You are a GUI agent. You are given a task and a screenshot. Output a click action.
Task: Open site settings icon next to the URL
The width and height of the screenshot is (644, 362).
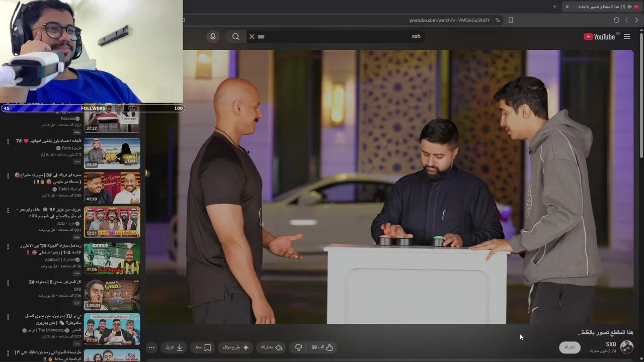[x=498, y=20]
